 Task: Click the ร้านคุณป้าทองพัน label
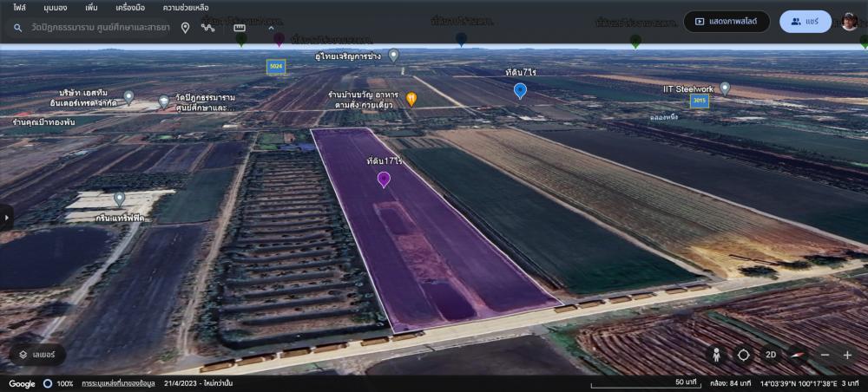43,121
